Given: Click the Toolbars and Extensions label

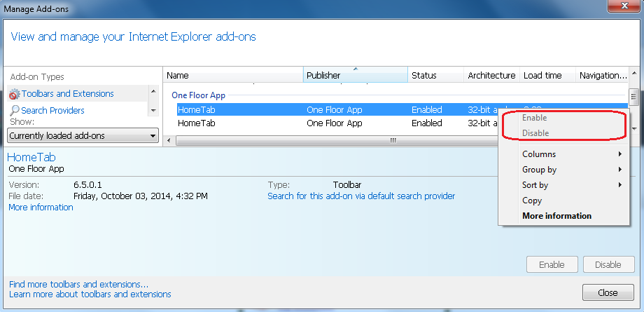Looking at the screenshot, I should coord(68,94).
